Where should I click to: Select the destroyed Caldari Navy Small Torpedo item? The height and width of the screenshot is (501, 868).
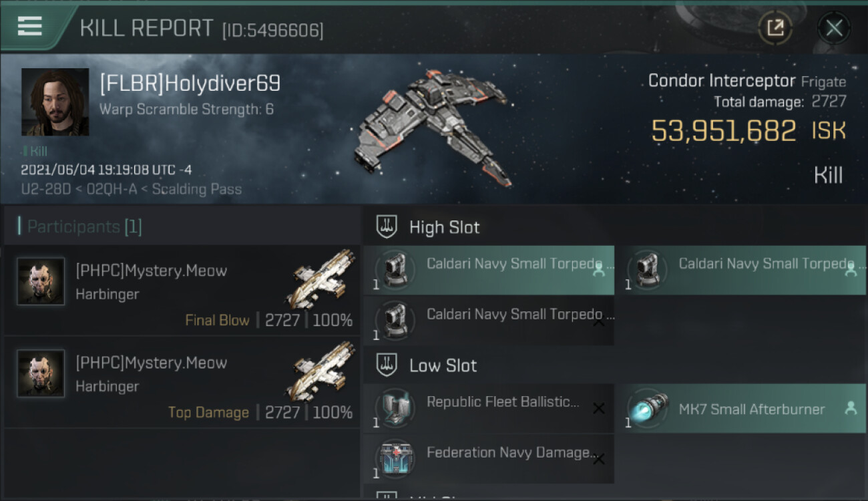click(x=489, y=321)
